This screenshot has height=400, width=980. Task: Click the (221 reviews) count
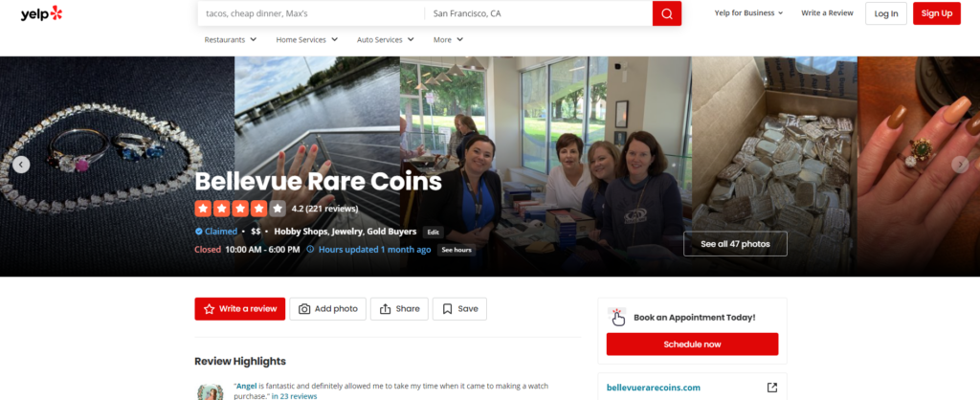pyautogui.click(x=332, y=209)
